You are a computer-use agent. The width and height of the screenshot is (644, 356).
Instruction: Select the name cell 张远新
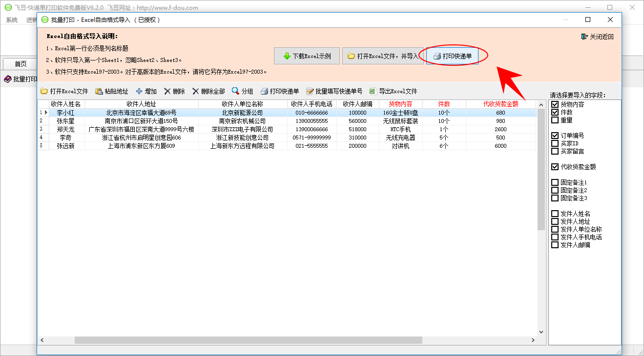[x=66, y=146]
